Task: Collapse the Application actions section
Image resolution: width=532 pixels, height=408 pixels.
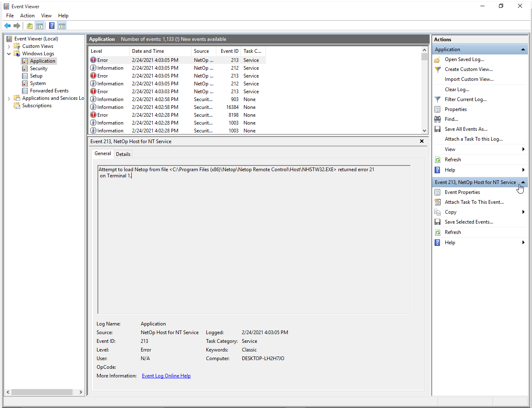Action: point(523,50)
